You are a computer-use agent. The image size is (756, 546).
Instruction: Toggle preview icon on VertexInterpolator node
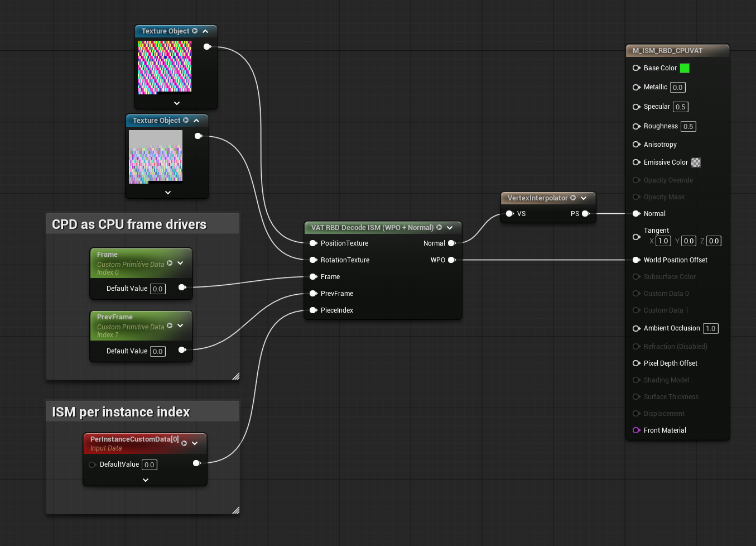(x=573, y=198)
